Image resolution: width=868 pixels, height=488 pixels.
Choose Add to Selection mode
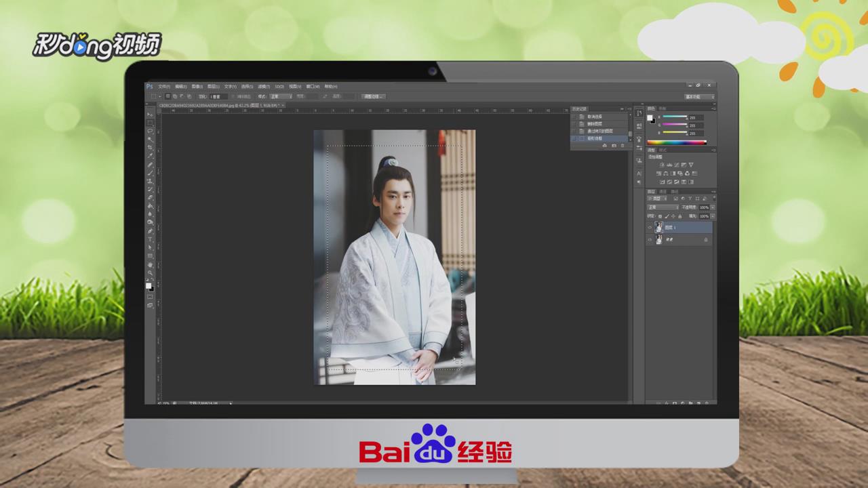point(175,96)
